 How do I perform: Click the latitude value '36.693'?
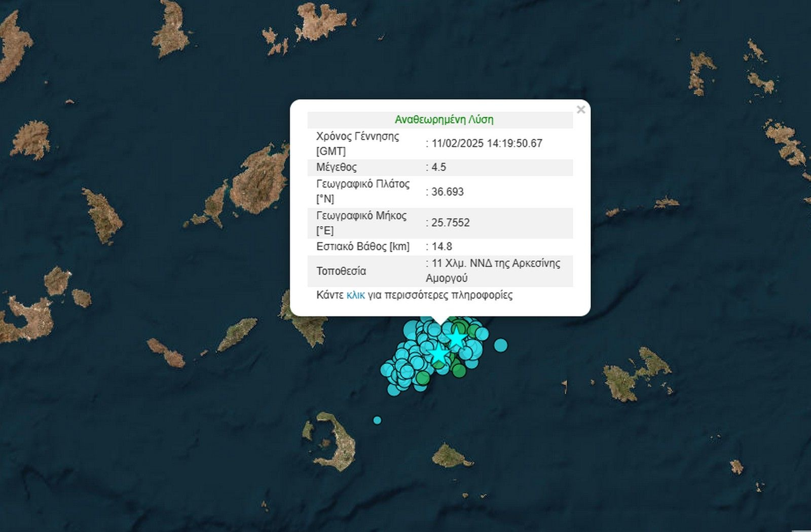(448, 192)
